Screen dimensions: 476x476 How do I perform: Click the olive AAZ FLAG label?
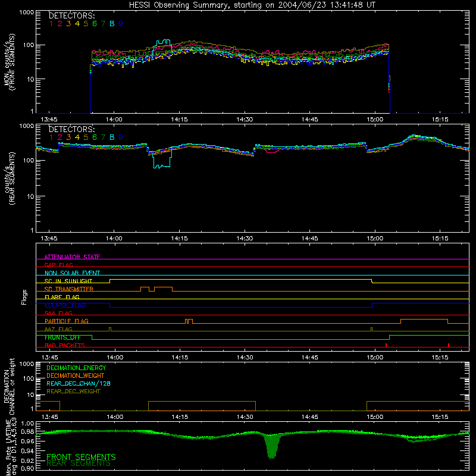[x=58, y=329]
